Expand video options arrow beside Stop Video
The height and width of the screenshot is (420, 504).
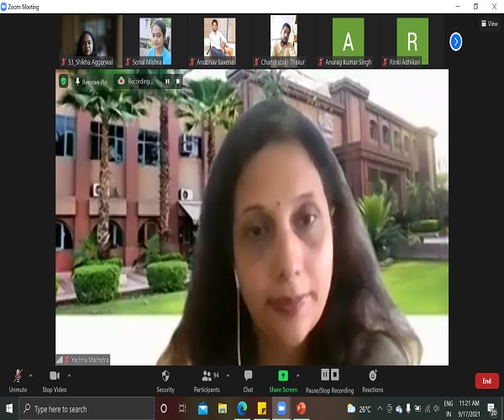tap(69, 375)
